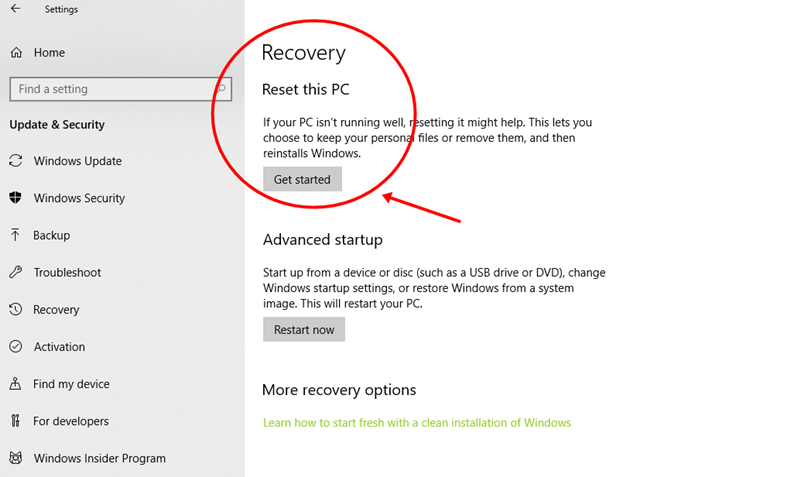Click the For developers tools icon

point(15,421)
